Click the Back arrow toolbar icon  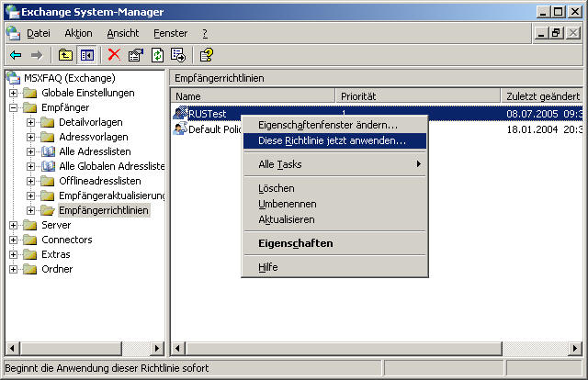click(16, 55)
